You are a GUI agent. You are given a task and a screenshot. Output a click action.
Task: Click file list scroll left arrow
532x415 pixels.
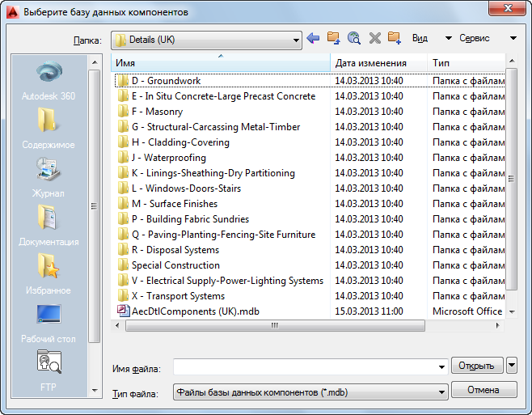tap(117, 325)
